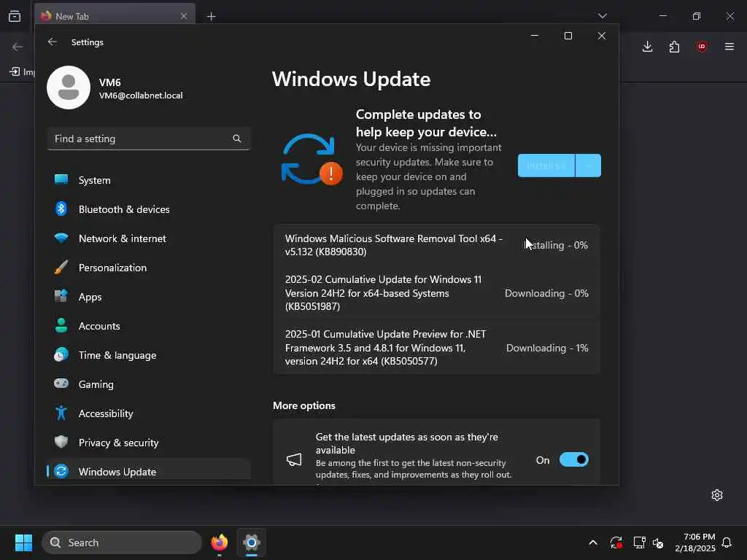The width and height of the screenshot is (747, 560).
Task: Select Windows Update in sidebar
Action: (149, 471)
